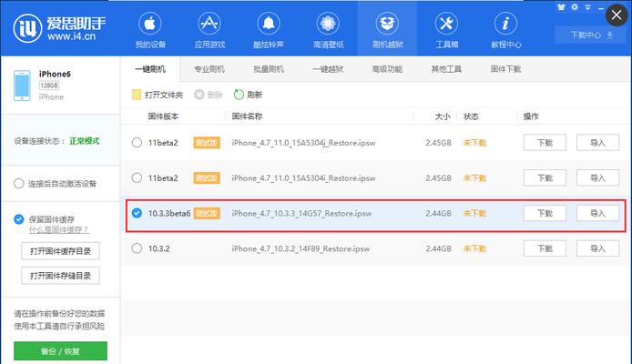Click 打开文件夹 open folder icon
632x364 pixels.
pos(137,95)
